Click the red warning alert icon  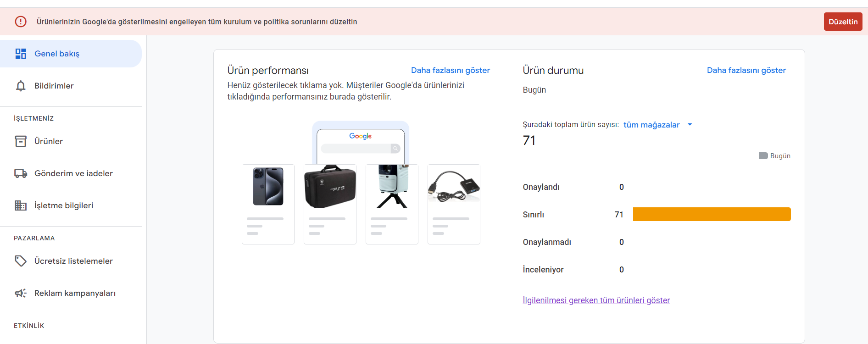[21, 22]
